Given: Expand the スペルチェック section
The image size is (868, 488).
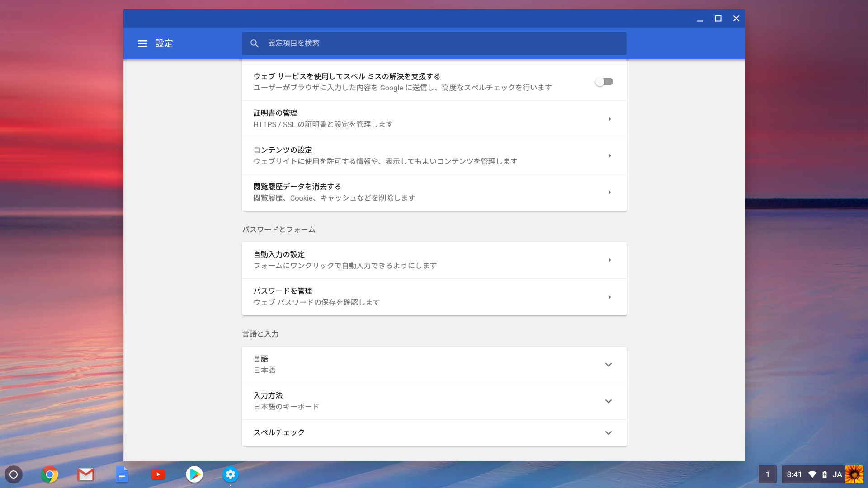Looking at the screenshot, I should coord(609,432).
